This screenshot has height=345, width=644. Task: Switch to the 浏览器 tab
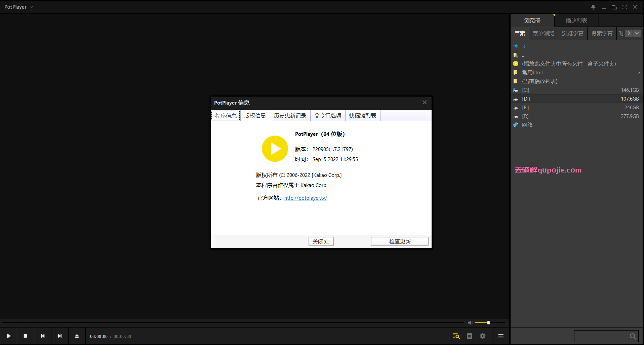click(x=532, y=21)
